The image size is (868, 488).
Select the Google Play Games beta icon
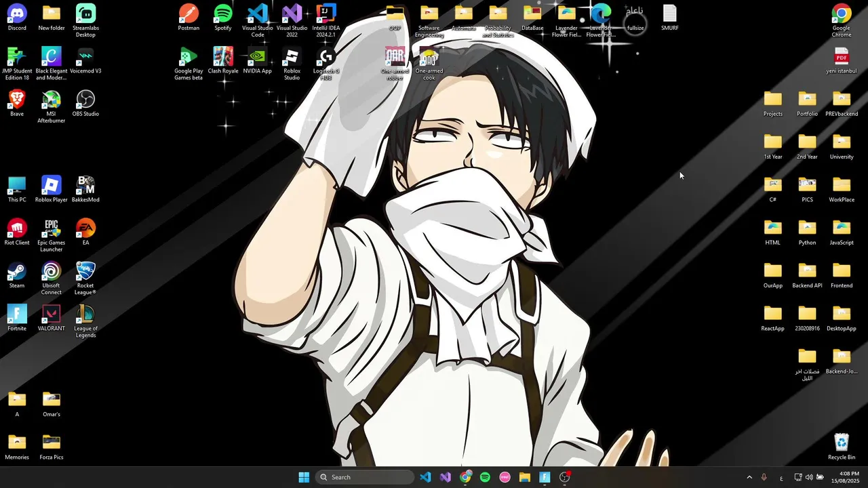[189, 64]
